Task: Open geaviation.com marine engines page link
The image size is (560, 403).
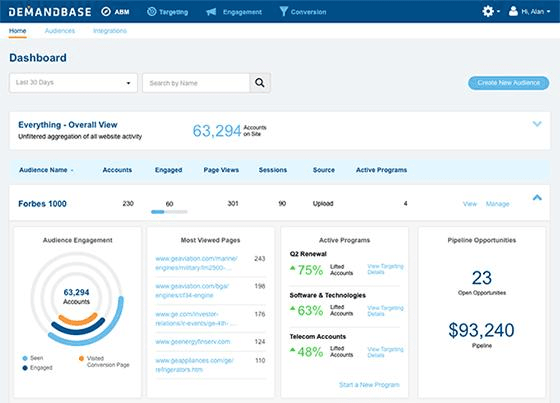Action: [x=196, y=263]
